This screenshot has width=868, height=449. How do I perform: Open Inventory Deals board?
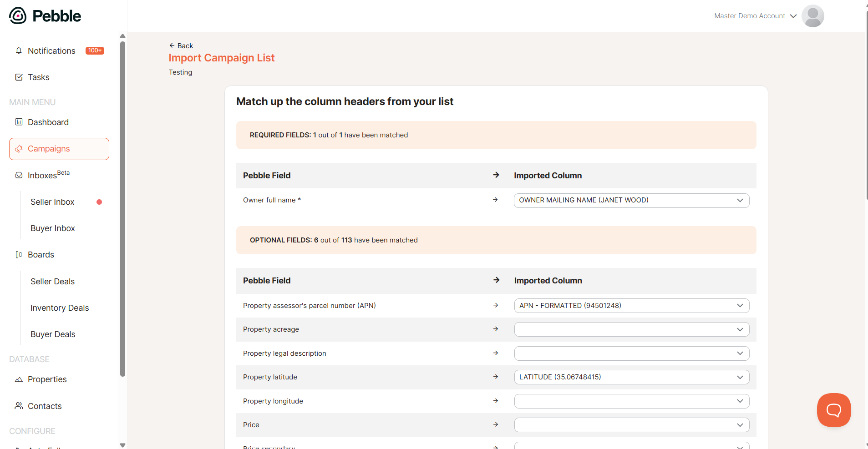[x=60, y=308]
